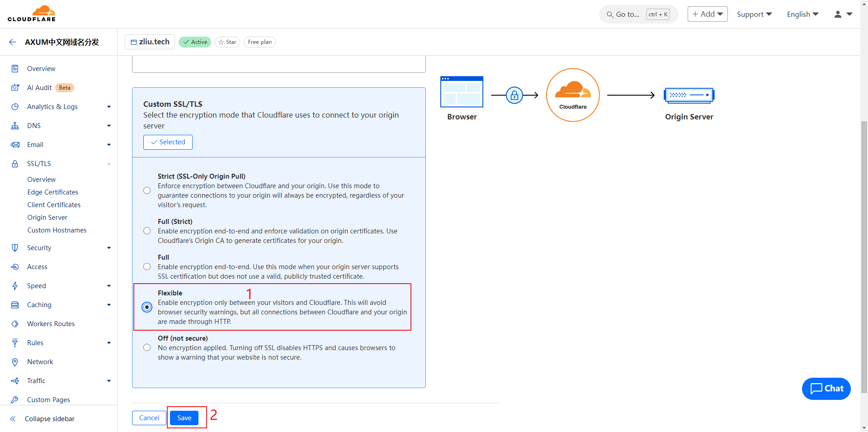Expand the Security section arrow
This screenshot has width=868, height=432.
coord(109,248)
